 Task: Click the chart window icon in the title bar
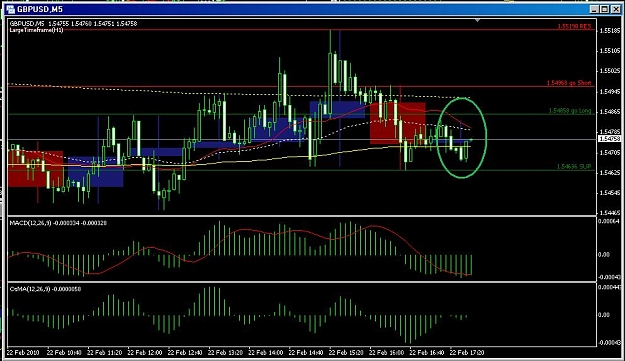point(11,9)
